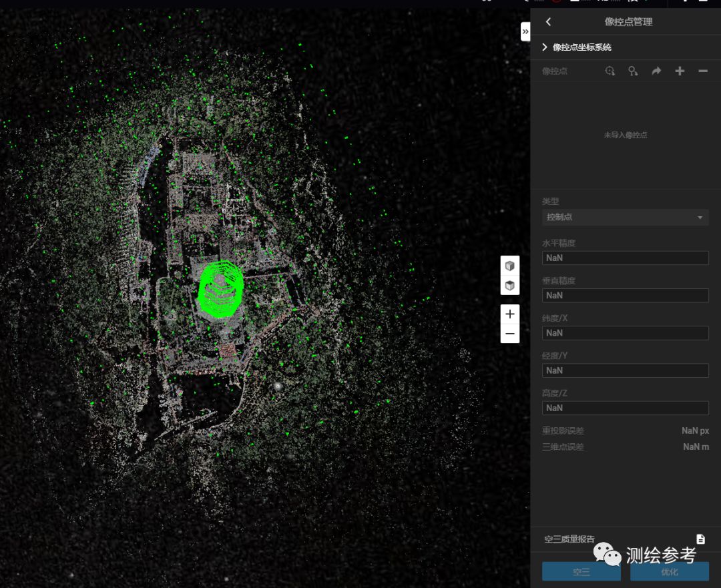Open the 空三质量报告 document icon
721x588 pixels.
click(x=700, y=539)
